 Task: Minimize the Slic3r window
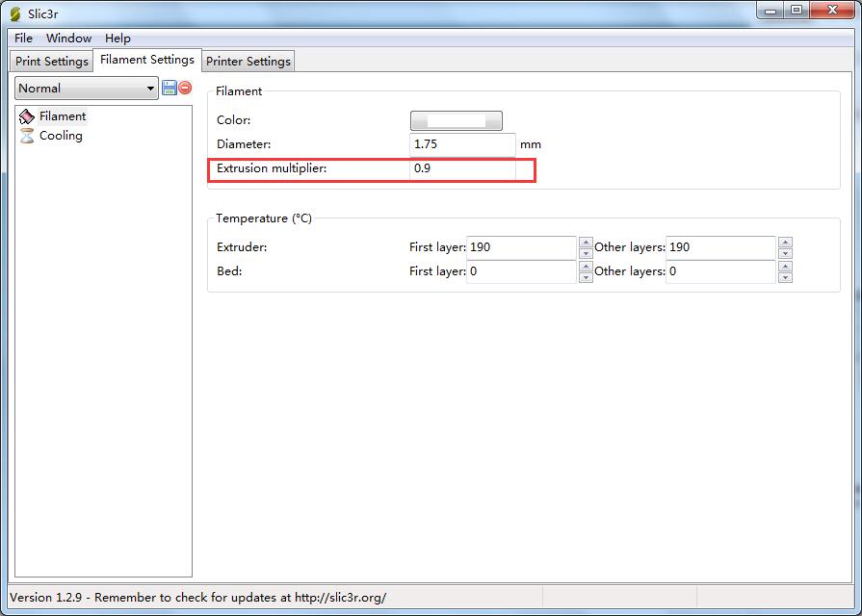771,11
